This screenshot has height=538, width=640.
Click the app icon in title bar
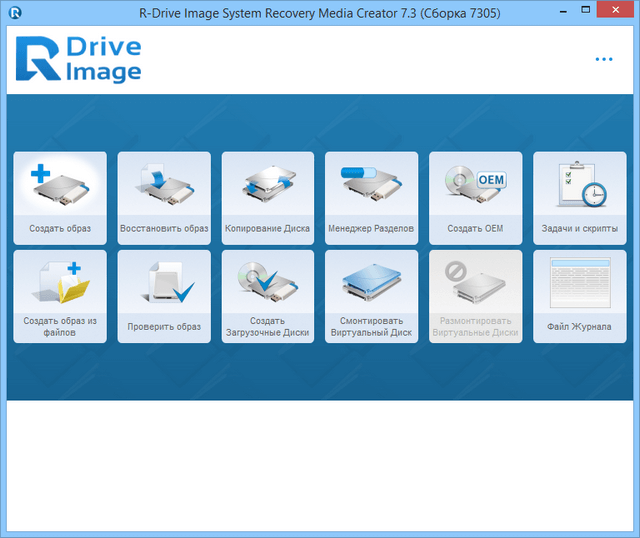click(x=14, y=13)
